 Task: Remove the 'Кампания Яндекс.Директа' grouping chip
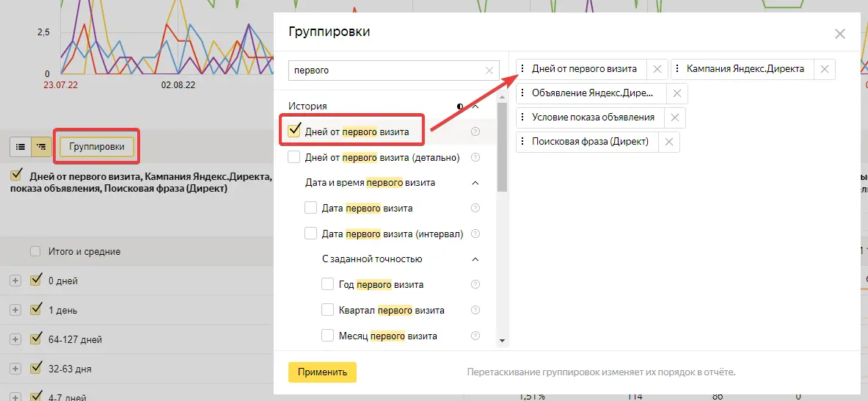point(825,69)
